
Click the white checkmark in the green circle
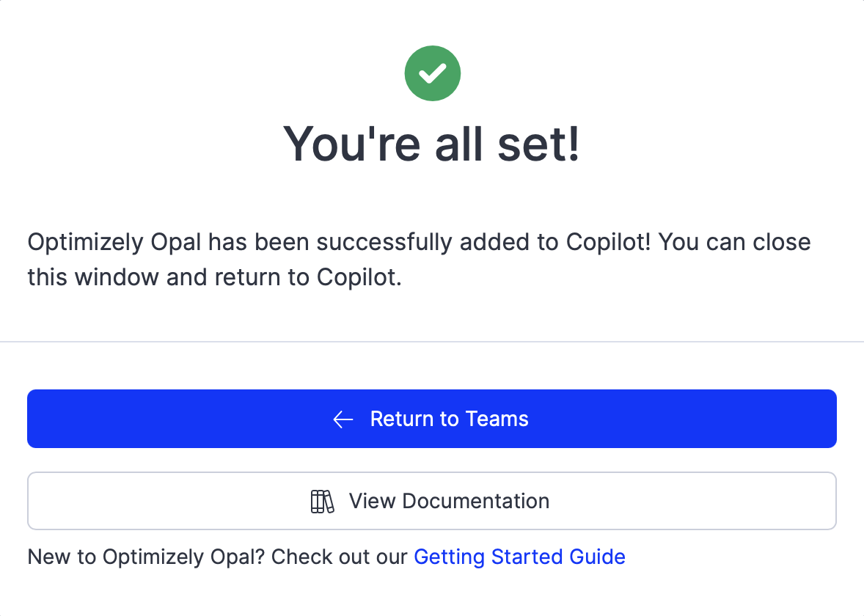click(x=432, y=73)
